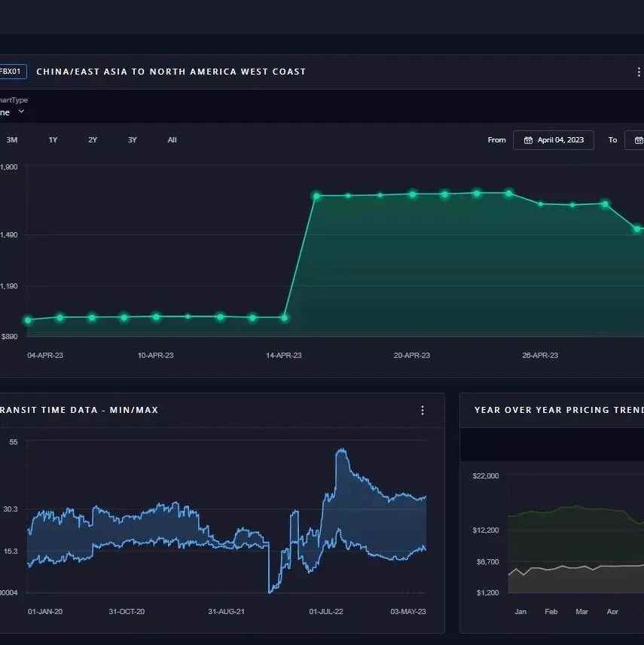Click the 03-MAY-23 transit chart label
Screen dimensions: 644x645
coord(408,612)
